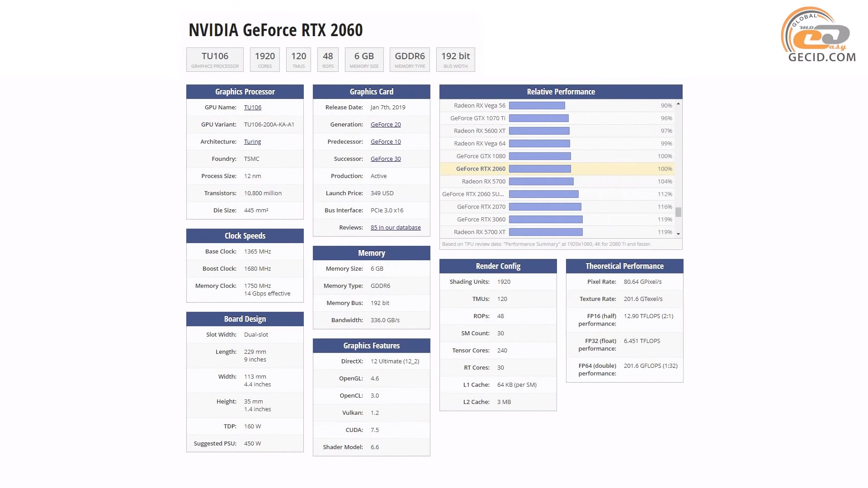The image size is (868, 488).
Task: Follow the GeForce 10 predecessor link
Action: click(x=386, y=141)
